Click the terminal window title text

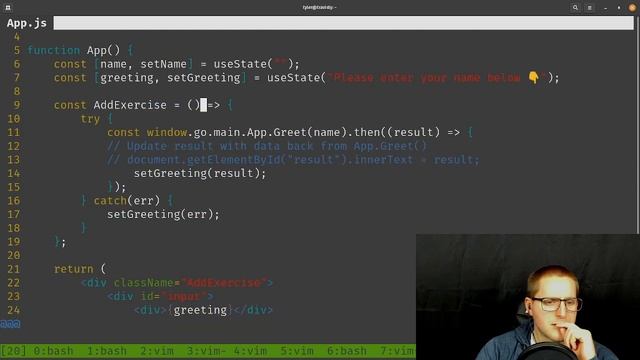(x=319, y=7)
